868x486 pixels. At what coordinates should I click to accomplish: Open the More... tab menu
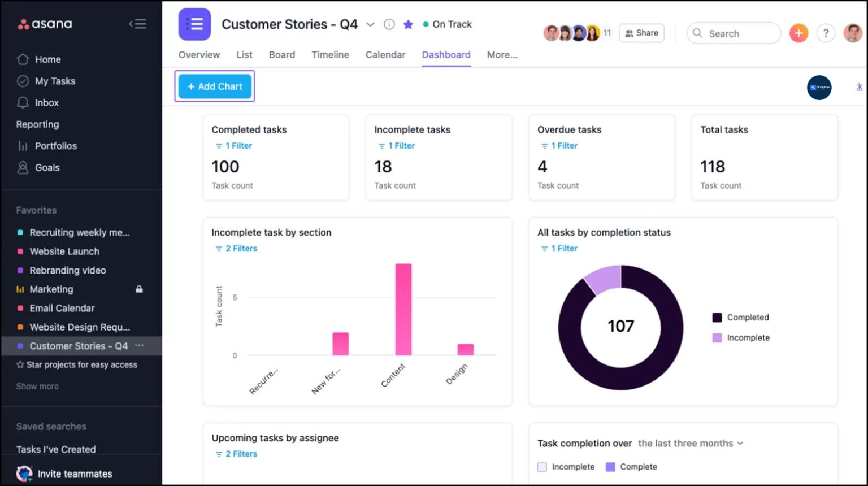coord(502,55)
